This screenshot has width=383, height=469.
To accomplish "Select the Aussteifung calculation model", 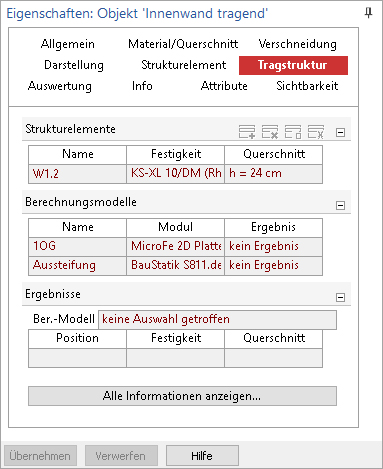I will pos(77,266).
